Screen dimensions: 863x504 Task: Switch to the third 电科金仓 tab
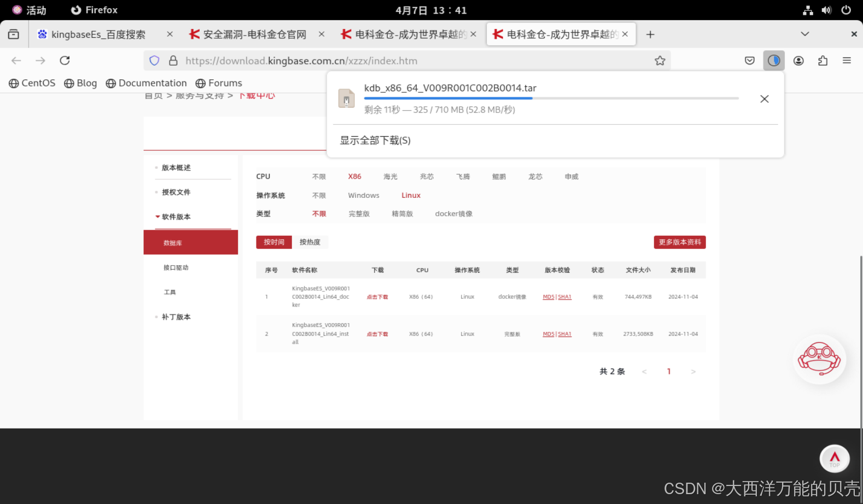tap(405, 34)
